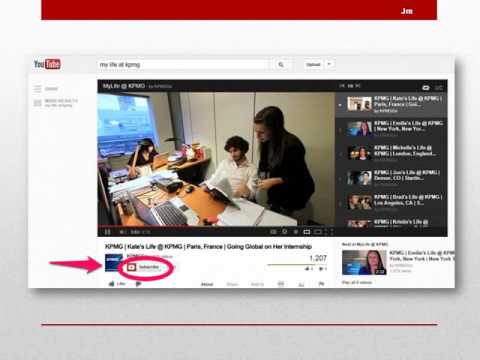480x360 pixels.
Task: Click the thumbs-down count under the view count
Action: tap(323, 269)
